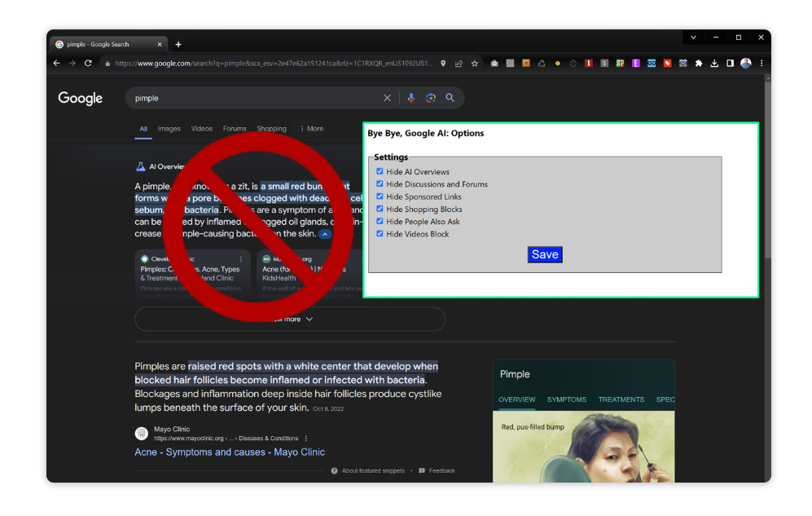Reload the page using refresh icon
This screenshot has width=812, height=516.
click(x=88, y=63)
